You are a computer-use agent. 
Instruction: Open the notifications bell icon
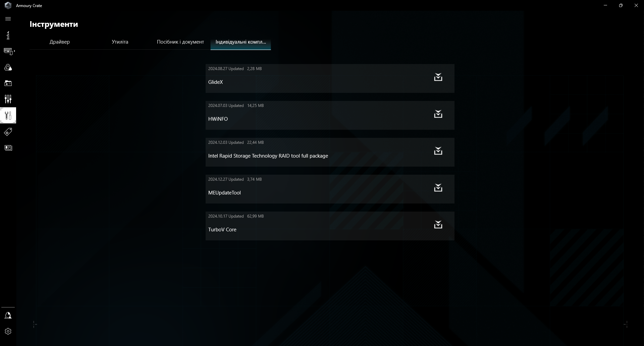8,315
